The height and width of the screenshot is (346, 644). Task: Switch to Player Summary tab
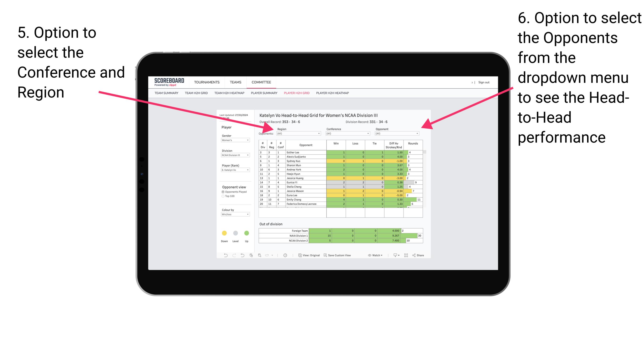point(262,95)
